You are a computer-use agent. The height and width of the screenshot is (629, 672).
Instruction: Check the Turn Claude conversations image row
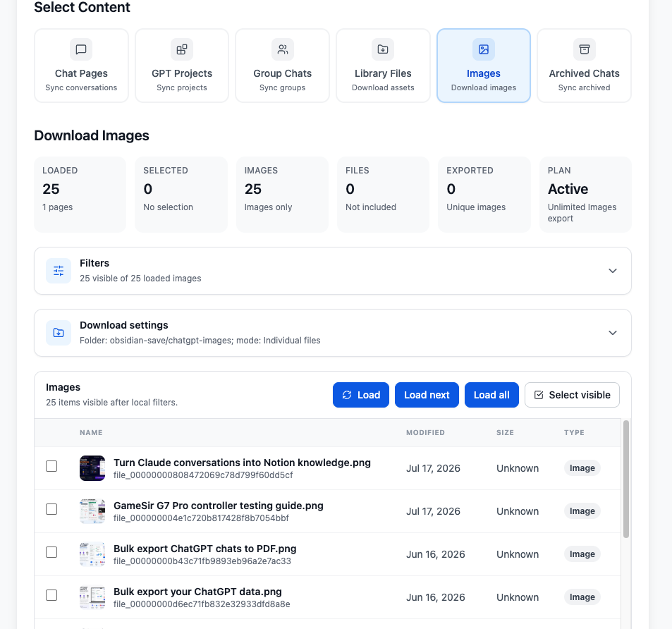(x=51, y=466)
